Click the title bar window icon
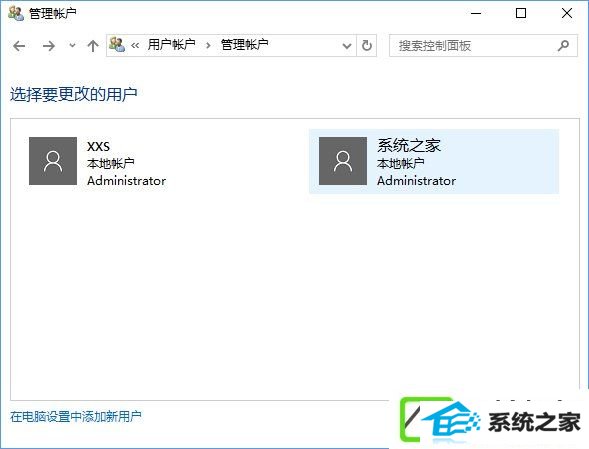589x449 pixels. tap(16, 14)
